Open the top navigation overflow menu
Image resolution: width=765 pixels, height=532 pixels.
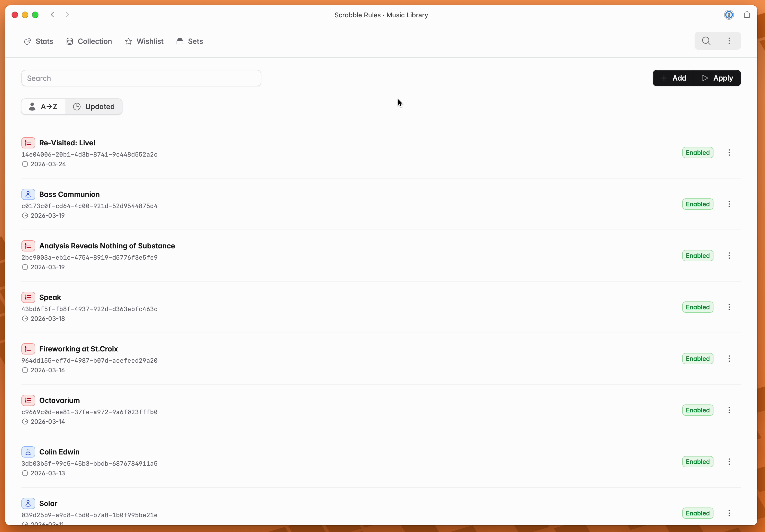pyautogui.click(x=729, y=41)
